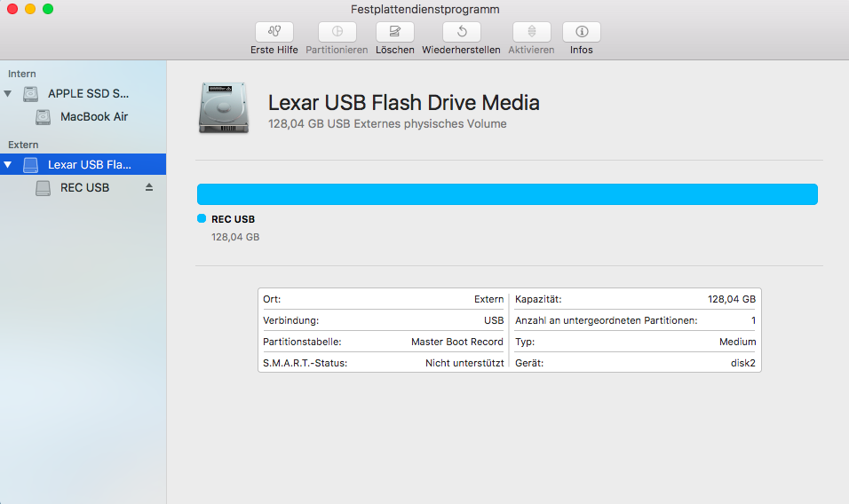This screenshot has width=849, height=504.
Task: Click the Partitionieren pie icon
Action: click(x=337, y=32)
